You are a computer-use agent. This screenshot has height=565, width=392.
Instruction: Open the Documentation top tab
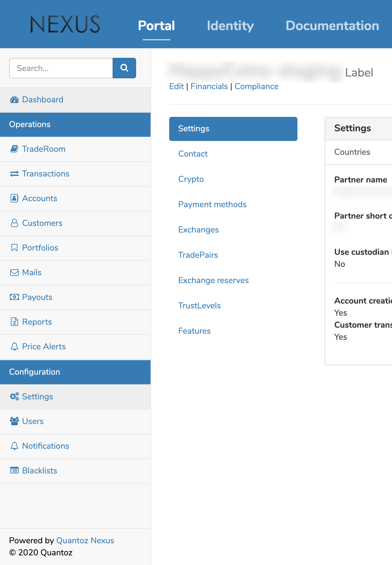(332, 26)
